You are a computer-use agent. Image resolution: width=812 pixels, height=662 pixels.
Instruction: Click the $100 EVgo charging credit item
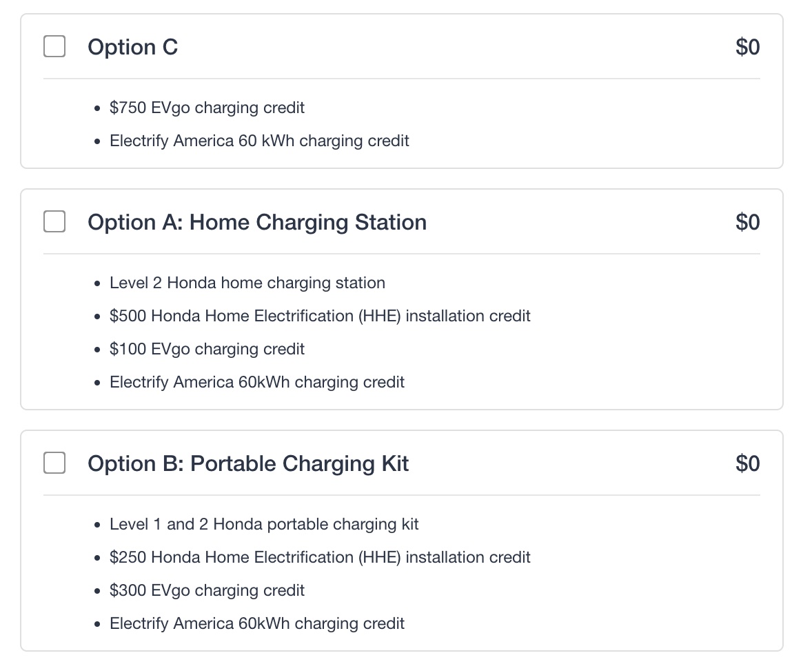click(x=207, y=349)
